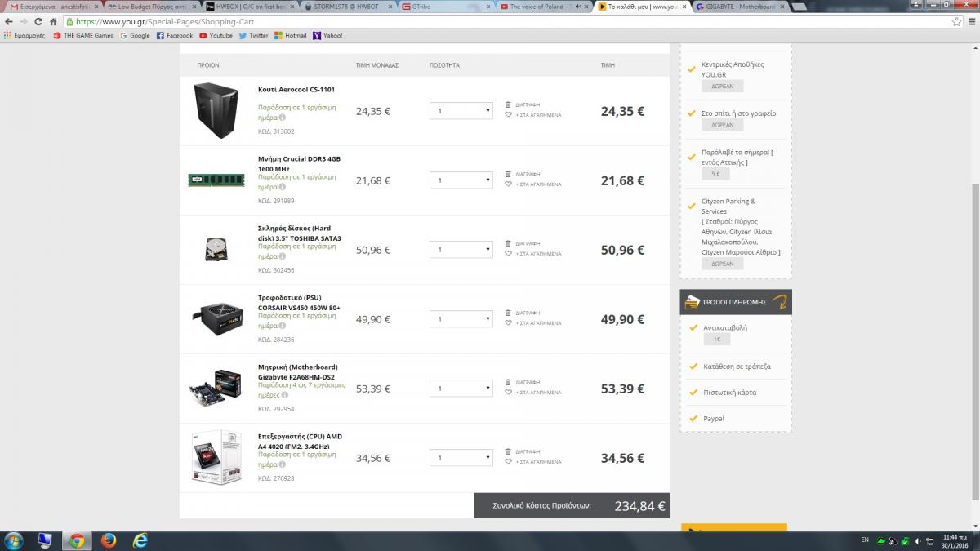This screenshot has height=551, width=980.
Task: Open quantity dropdown for Toshiba hard disk
Action: click(x=461, y=250)
